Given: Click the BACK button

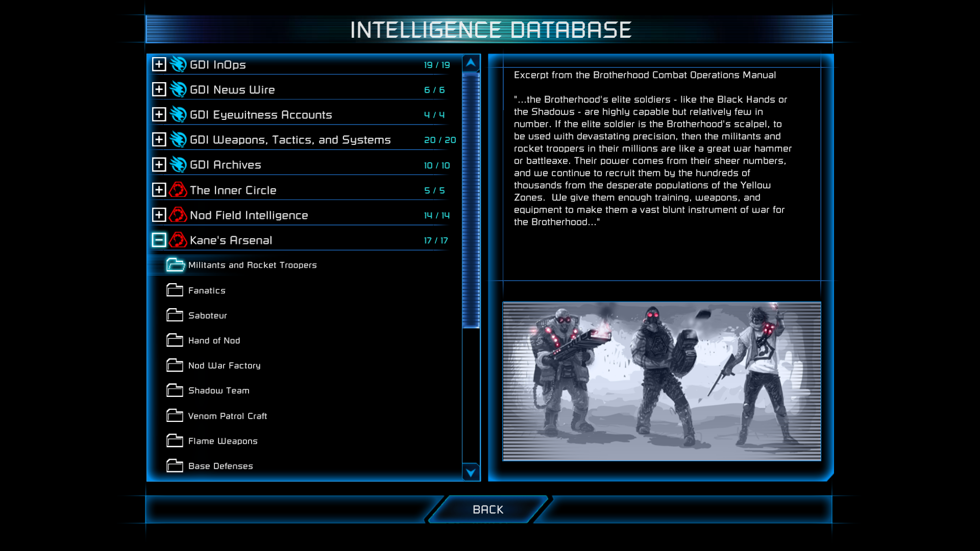Looking at the screenshot, I should (488, 509).
